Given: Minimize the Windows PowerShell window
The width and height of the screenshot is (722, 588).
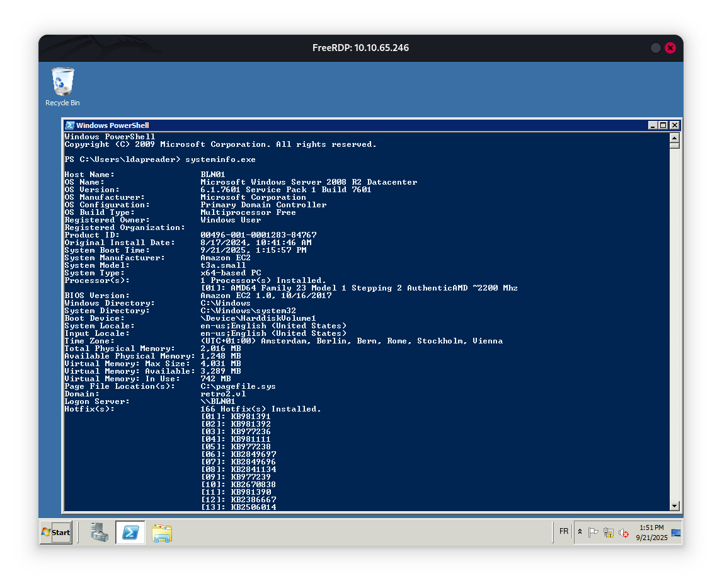Looking at the screenshot, I should [x=653, y=125].
